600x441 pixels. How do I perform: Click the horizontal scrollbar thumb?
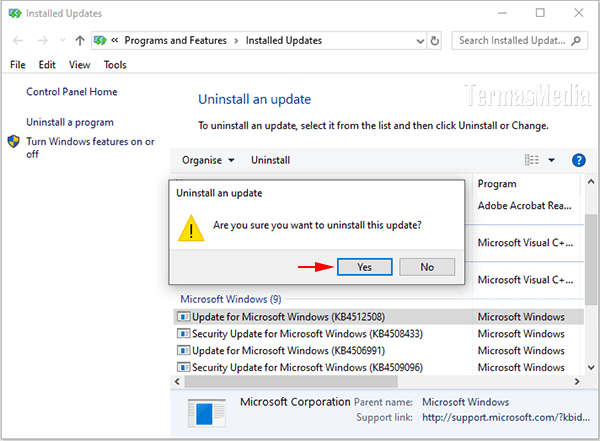click(291, 382)
